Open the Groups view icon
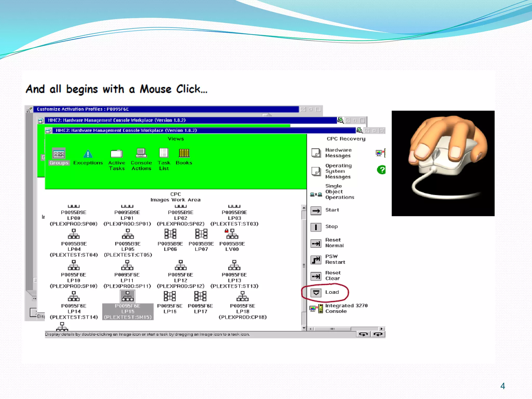Viewport: 532px width, 399px height. 59,154
